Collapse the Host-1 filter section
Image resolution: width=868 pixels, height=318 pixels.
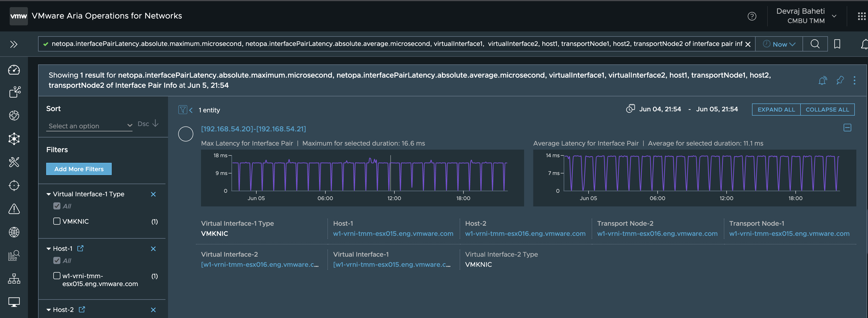pyautogui.click(x=48, y=249)
